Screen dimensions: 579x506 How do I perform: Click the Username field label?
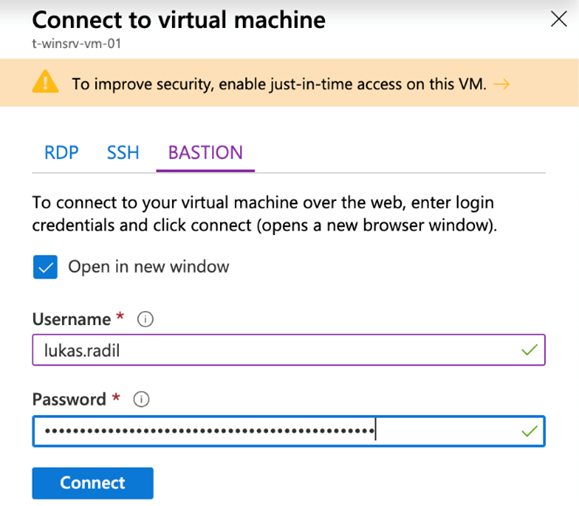point(71,319)
